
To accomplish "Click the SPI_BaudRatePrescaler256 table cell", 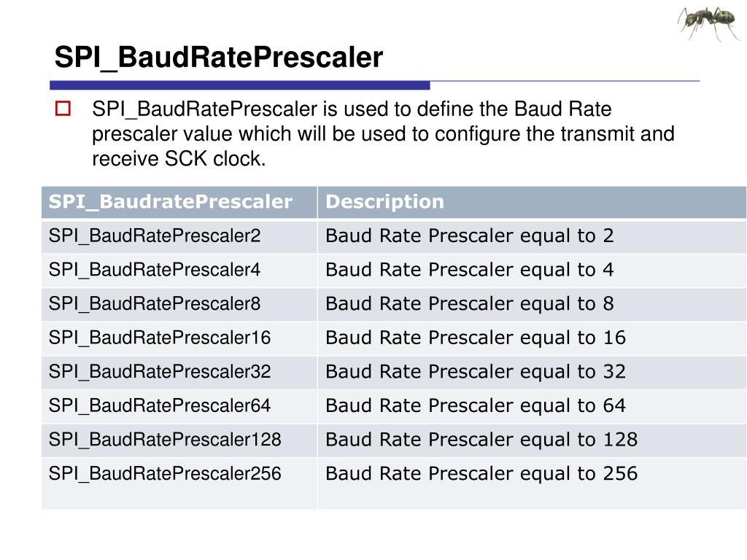I will click(x=179, y=483).
